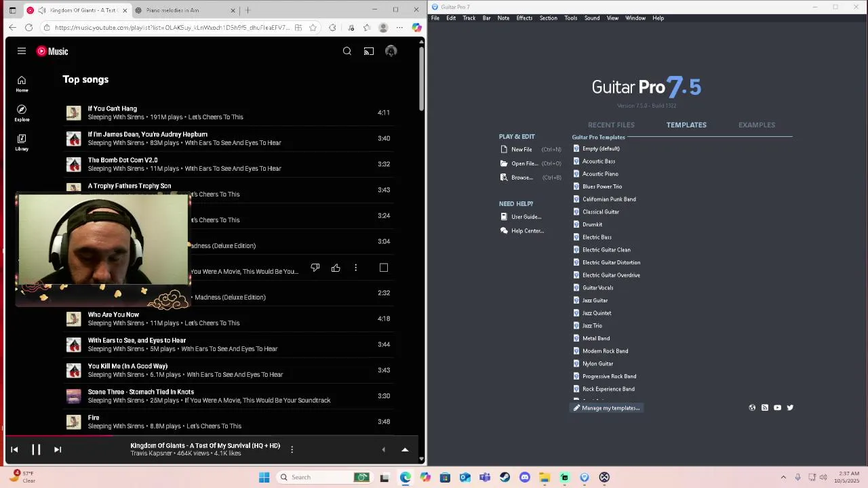Viewport: 868px width, 488px height.
Task: Skip to previous track in player bar
Action: pyautogui.click(x=14, y=449)
